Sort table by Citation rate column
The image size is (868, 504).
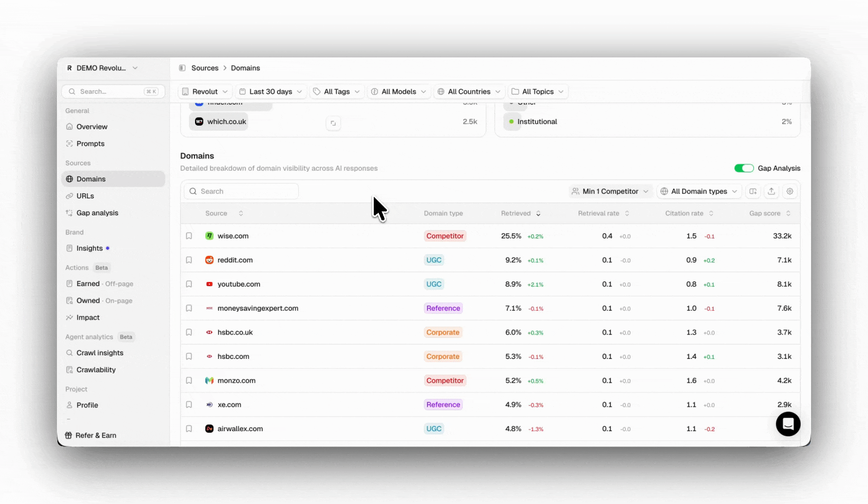[x=689, y=213]
